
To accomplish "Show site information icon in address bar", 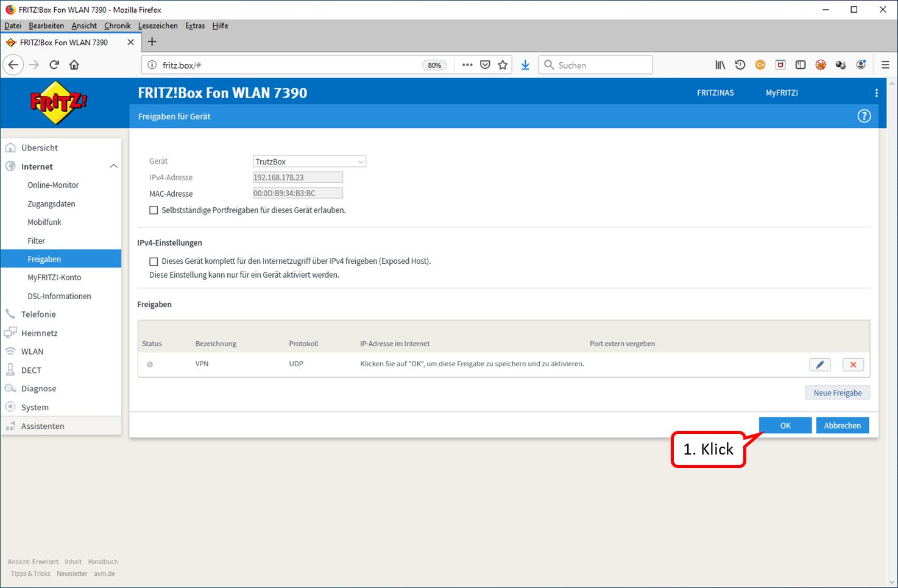I will [x=152, y=65].
